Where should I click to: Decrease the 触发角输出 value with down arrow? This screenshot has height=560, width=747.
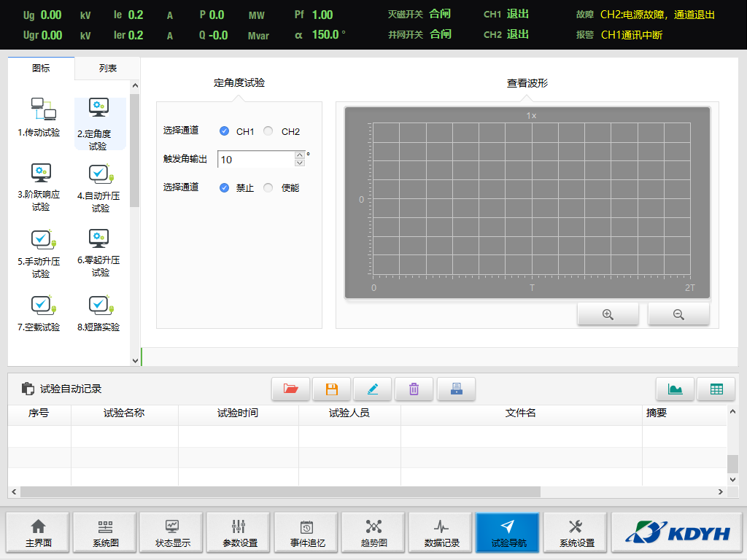(x=300, y=163)
